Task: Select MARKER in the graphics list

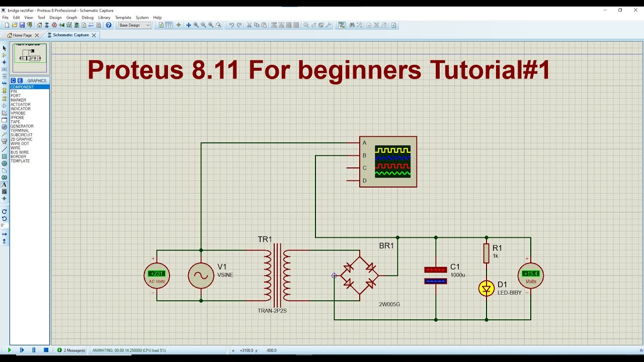Action: pos(30,100)
